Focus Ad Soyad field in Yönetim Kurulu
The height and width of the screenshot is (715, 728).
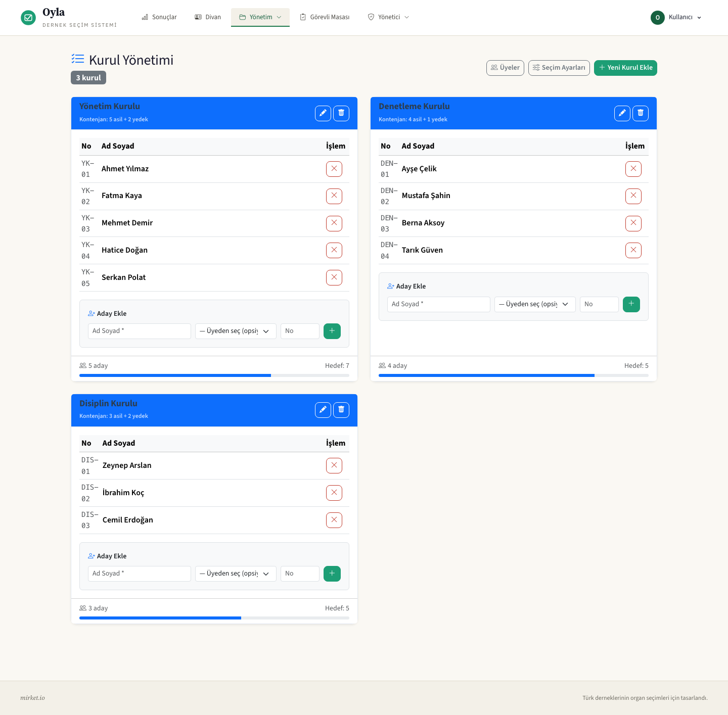[x=140, y=331]
